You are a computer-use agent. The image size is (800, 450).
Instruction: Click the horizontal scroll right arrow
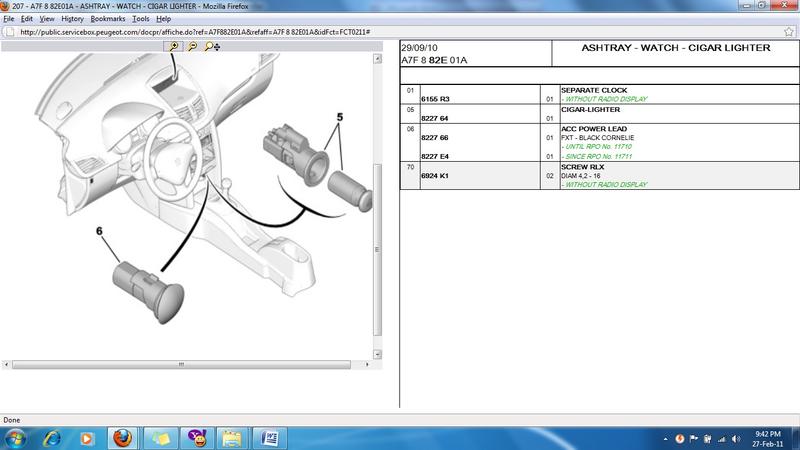(x=367, y=364)
